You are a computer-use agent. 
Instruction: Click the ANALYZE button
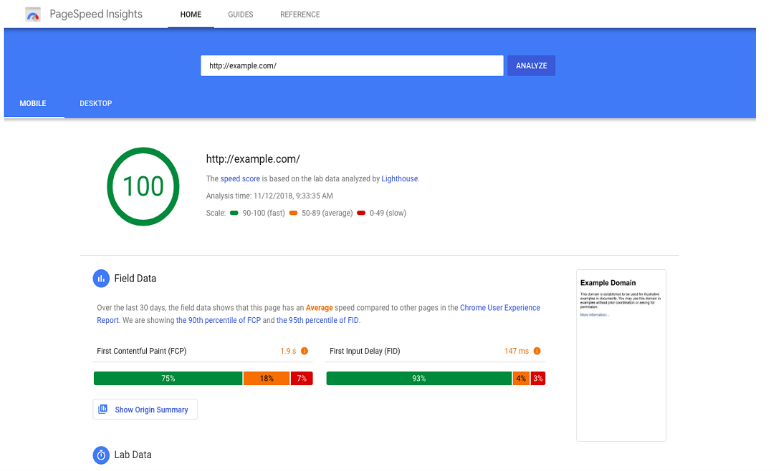[531, 66]
